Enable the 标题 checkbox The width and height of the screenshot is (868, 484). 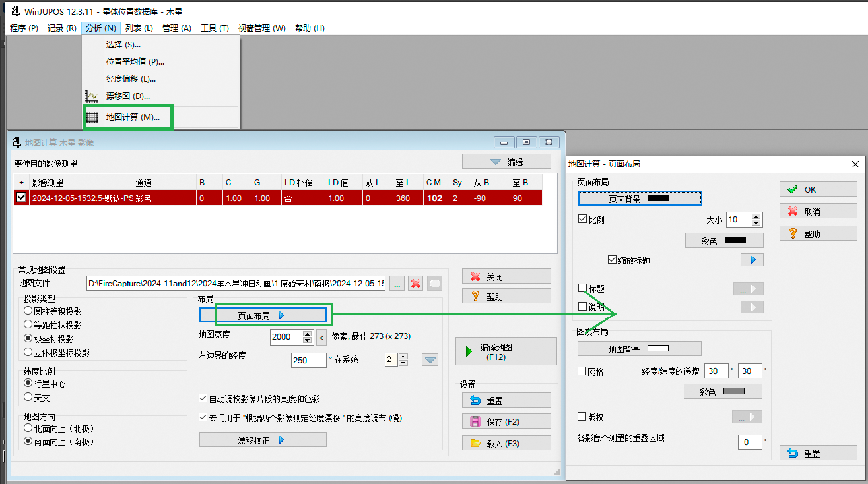coord(582,289)
